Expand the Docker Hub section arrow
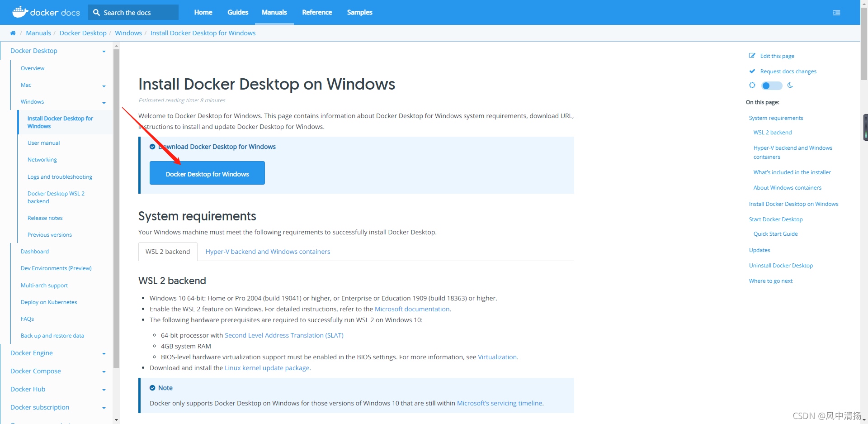 [x=104, y=390]
